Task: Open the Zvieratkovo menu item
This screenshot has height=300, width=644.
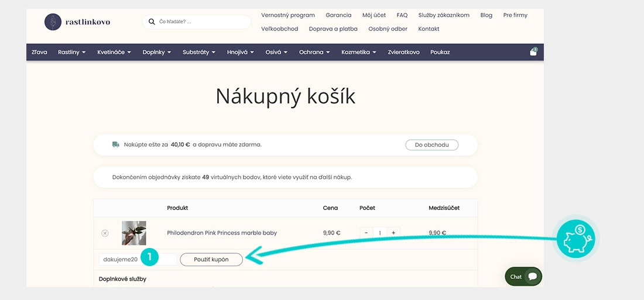Action: [x=404, y=52]
